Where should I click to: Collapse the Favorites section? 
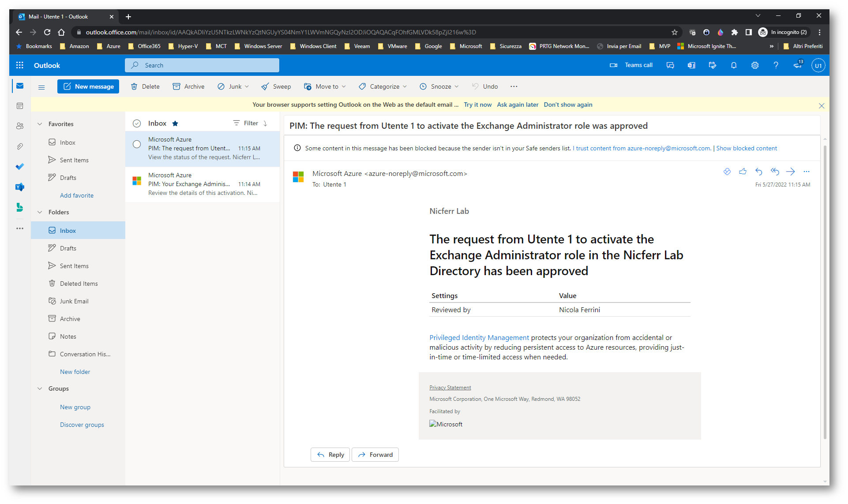click(40, 124)
